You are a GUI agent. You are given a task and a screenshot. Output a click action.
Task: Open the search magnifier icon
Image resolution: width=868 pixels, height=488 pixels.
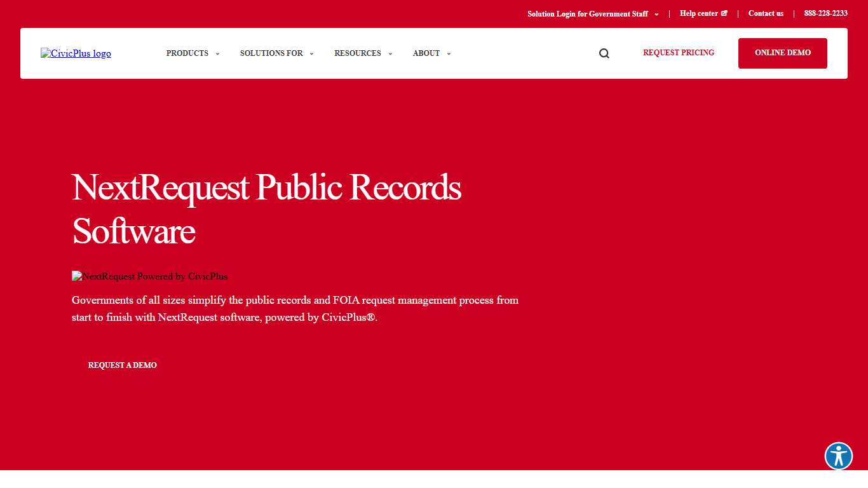pyautogui.click(x=604, y=53)
